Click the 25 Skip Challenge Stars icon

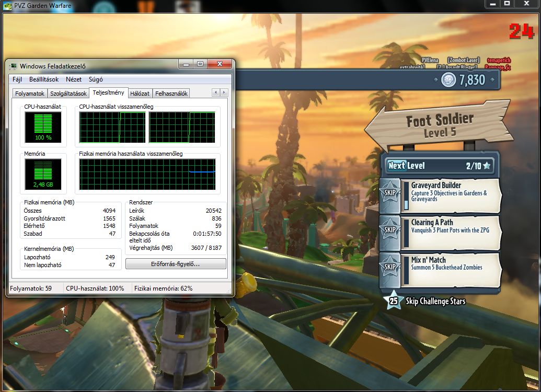(x=394, y=301)
